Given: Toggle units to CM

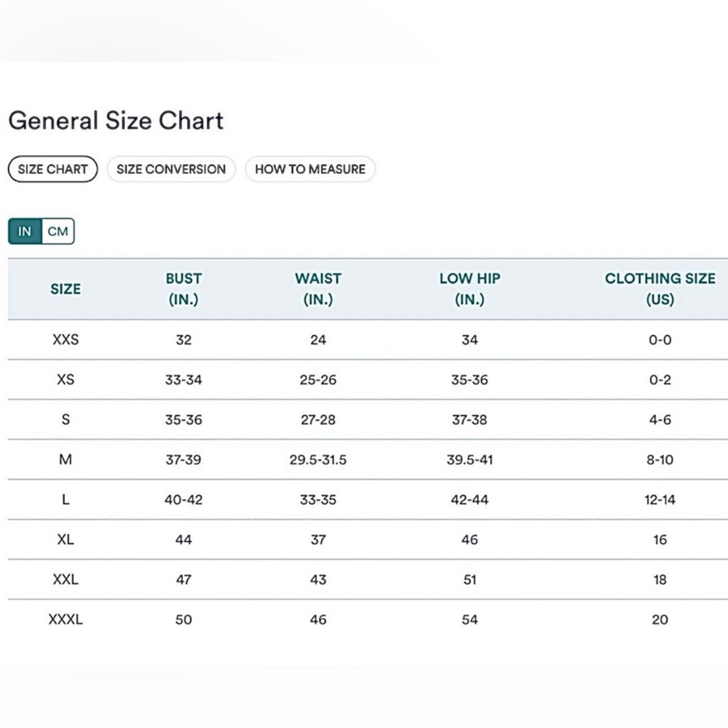Looking at the screenshot, I should (x=58, y=232).
